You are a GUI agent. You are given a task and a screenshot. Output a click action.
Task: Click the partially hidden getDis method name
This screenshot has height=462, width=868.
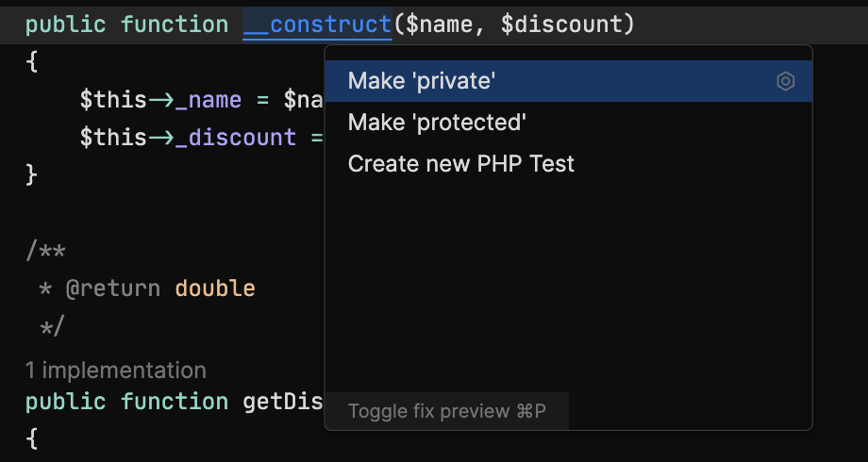tap(283, 403)
